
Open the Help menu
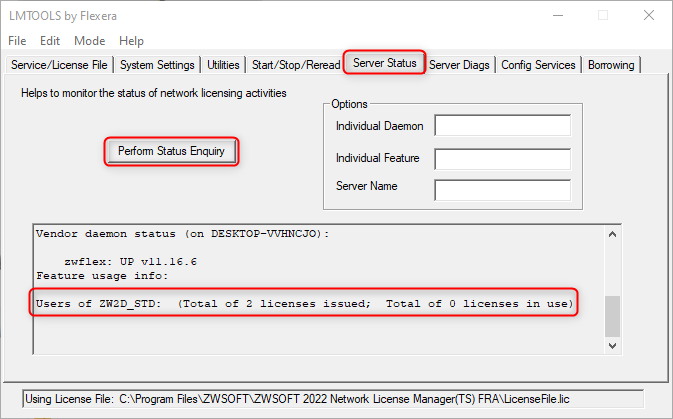(131, 41)
